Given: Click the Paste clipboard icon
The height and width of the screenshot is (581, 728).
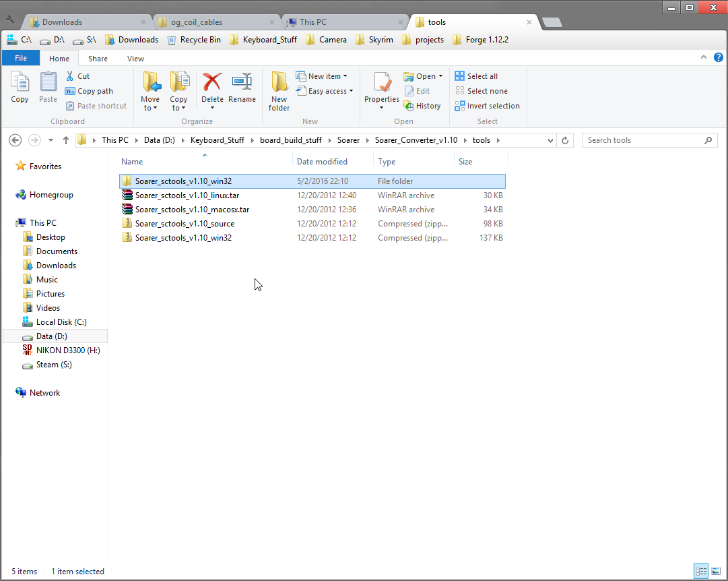Looking at the screenshot, I should pos(48,87).
